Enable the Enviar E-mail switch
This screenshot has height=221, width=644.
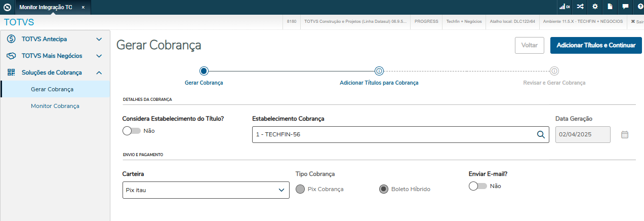[x=477, y=186]
